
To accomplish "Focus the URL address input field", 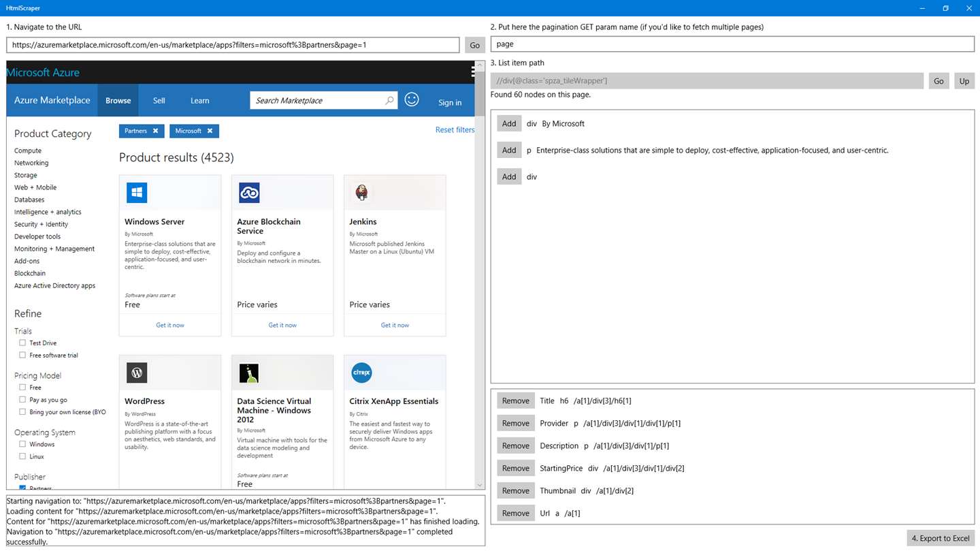I will click(233, 45).
